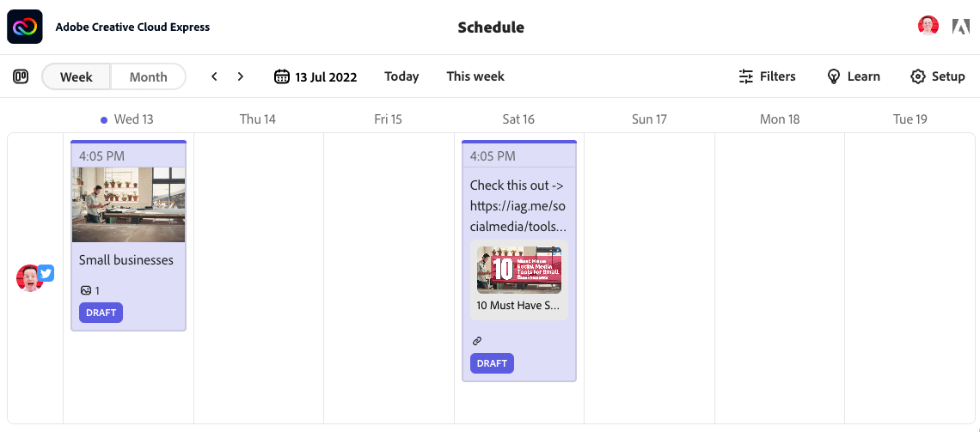Click the DRAFT badge on Wednesday's post
This screenshot has height=432, width=980.
coord(101,313)
